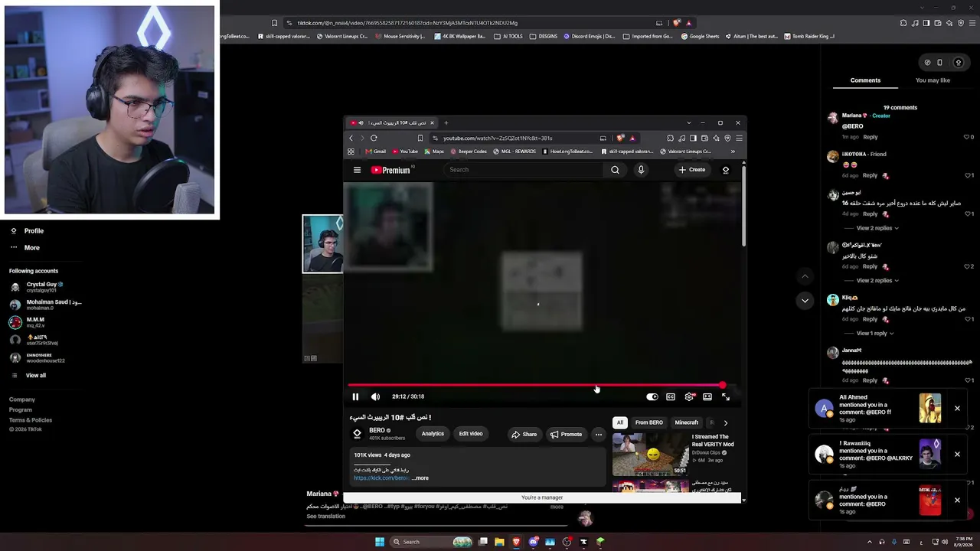This screenshot has height=551, width=980.
Task: Open Windows Start menu
Action: (x=379, y=542)
